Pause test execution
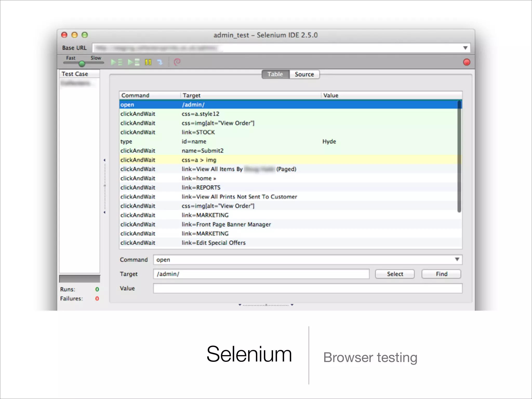Viewport: 532px width, 399px height. point(148,62)
